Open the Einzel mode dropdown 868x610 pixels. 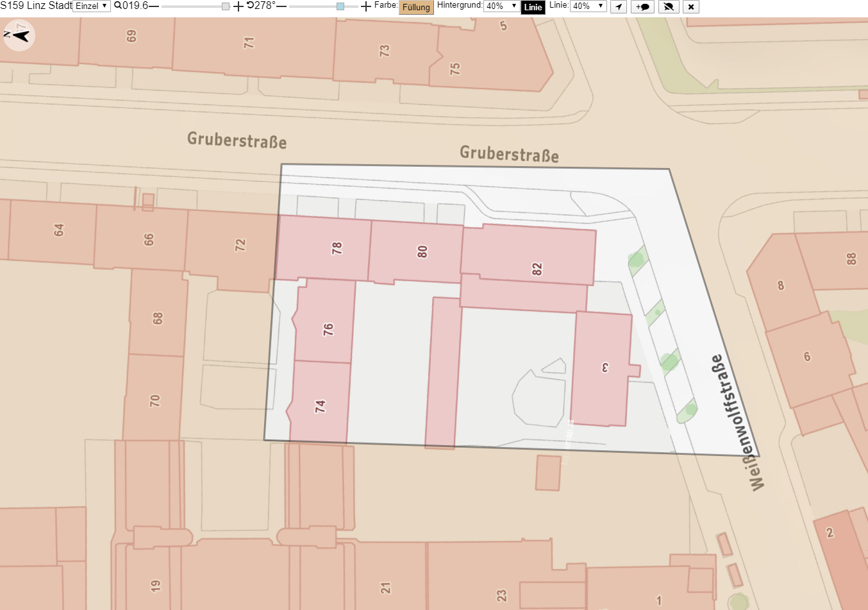(x=92, y=6)
